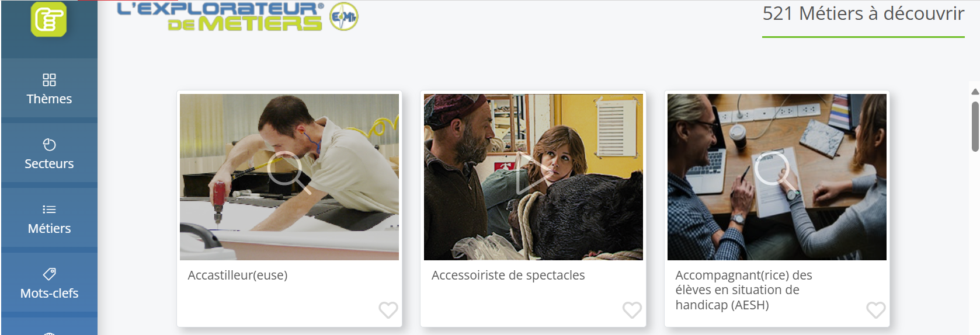Open the Accastilleur drilling photo thumbnail

[x=289, y=177]
